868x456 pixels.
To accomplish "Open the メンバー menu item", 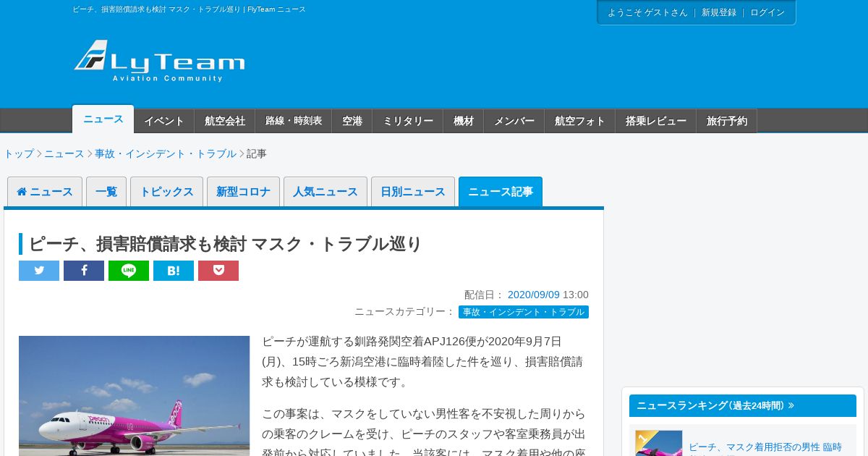I will (x=514, y=121).
